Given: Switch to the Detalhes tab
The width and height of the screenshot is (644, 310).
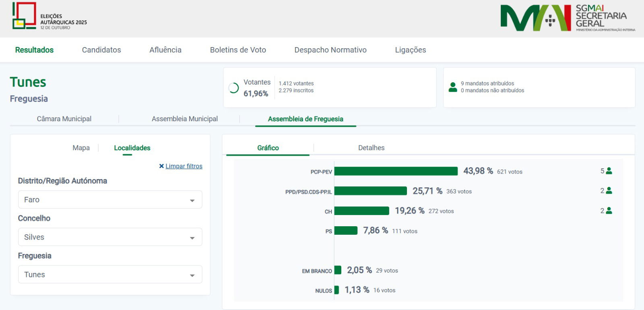Looking at the screenshot, I should coord(371,148).
